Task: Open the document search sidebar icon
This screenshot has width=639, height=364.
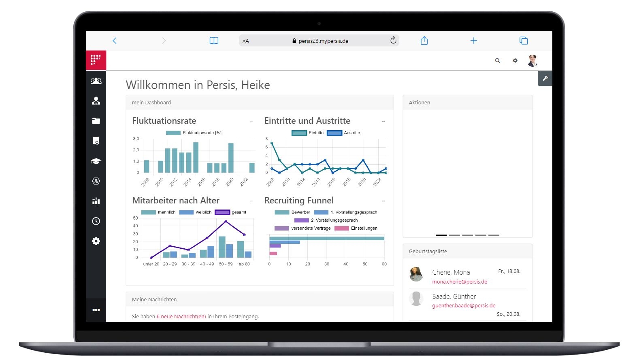Action: pyautogui.click(x=96, y=141)
